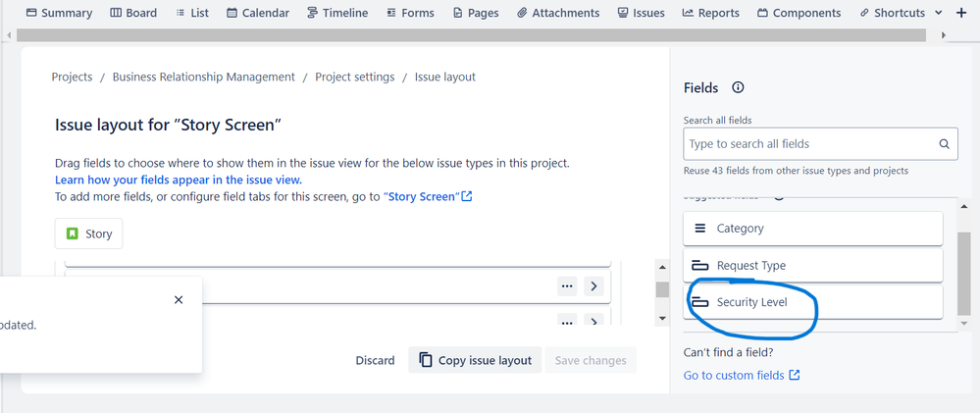Click the Reports chart icon
This screenshot has height=413, width=980.
tap(688, 13)
